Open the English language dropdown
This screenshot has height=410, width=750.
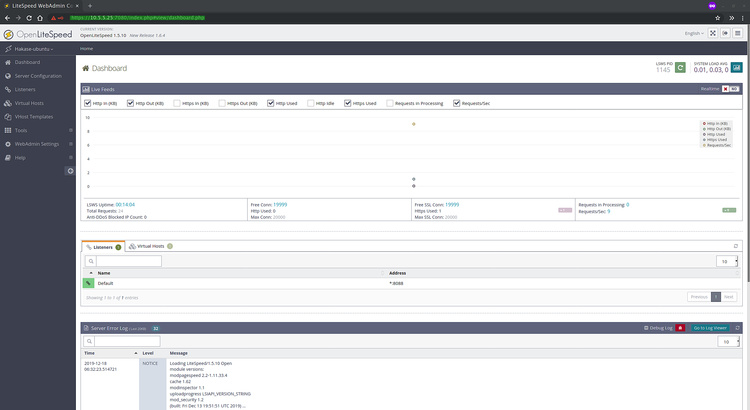point(693,33)
